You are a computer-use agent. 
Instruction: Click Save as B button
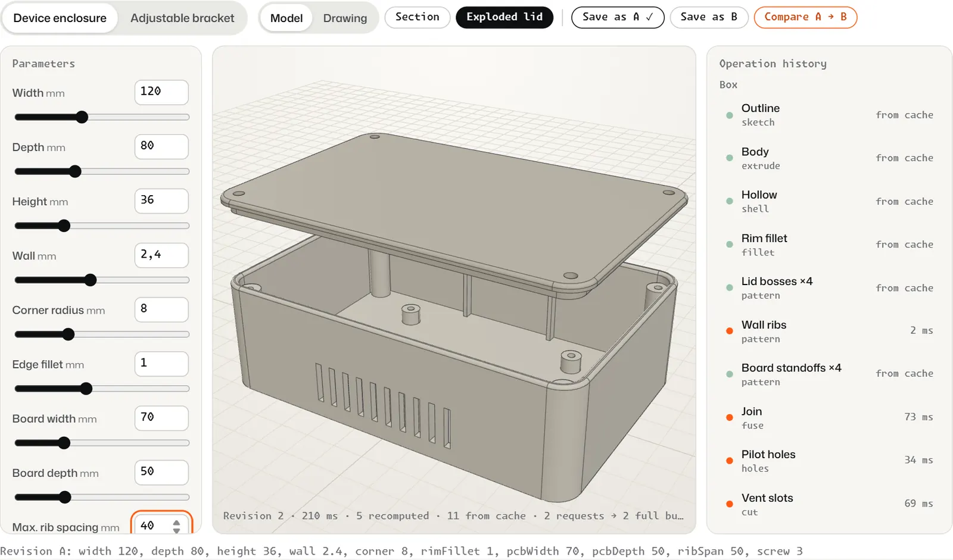tap(709, 17)
